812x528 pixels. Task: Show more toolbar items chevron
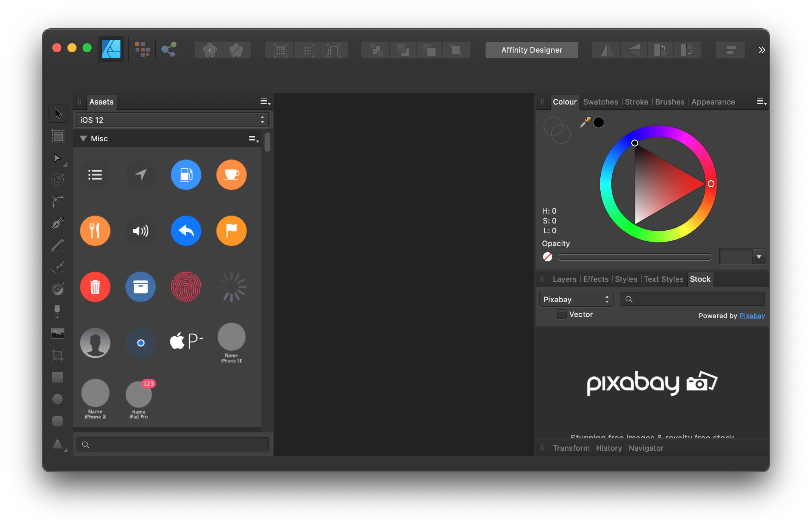click(x=762, y=50)
